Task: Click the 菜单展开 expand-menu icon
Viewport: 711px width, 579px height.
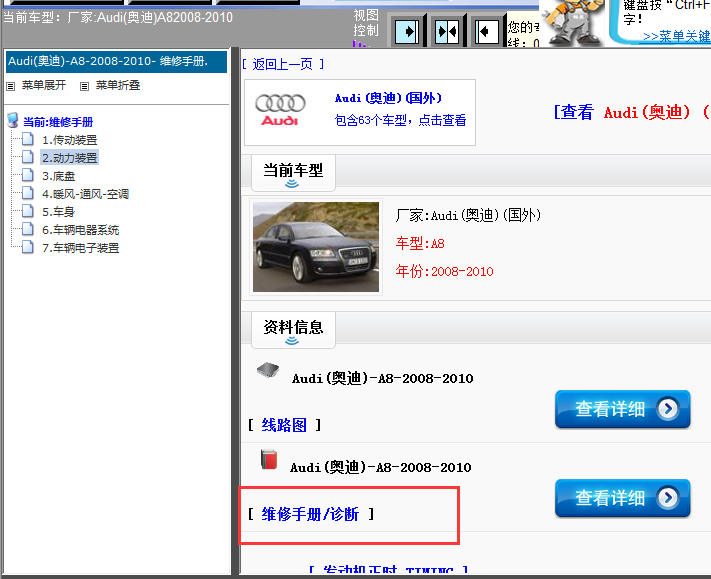Action: click(10, 86)
